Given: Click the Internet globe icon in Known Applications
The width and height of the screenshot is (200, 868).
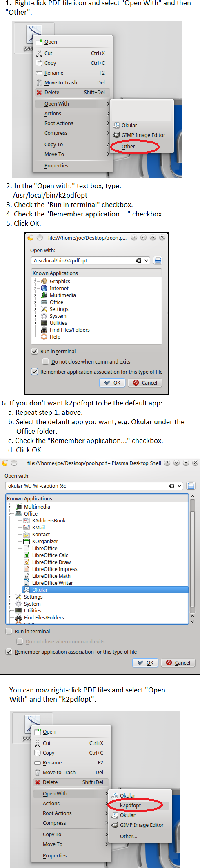Looking at the screenshot, I should pyautogui.click(x=44, y=288).
